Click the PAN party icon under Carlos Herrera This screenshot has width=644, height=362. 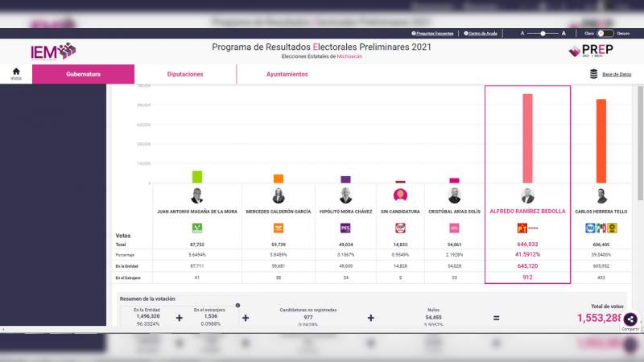590,228
